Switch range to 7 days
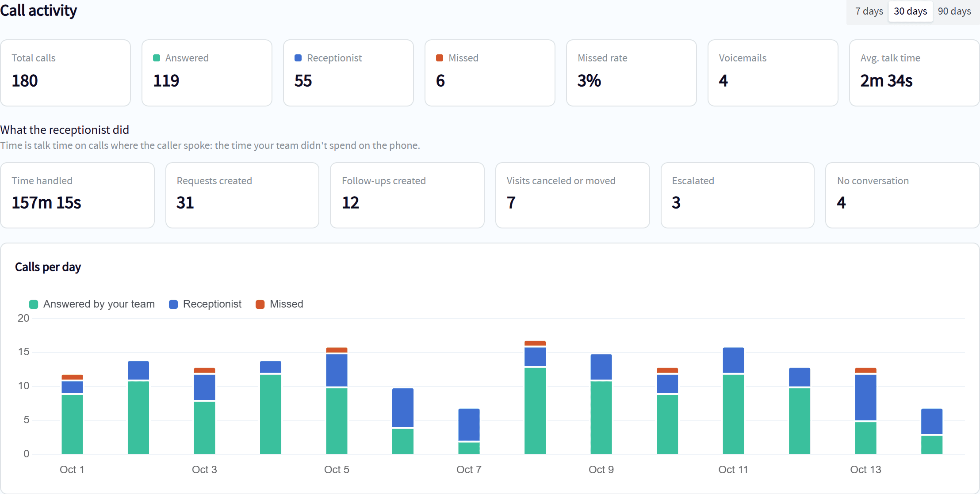The image size is (980, 494). pos(869,11)
